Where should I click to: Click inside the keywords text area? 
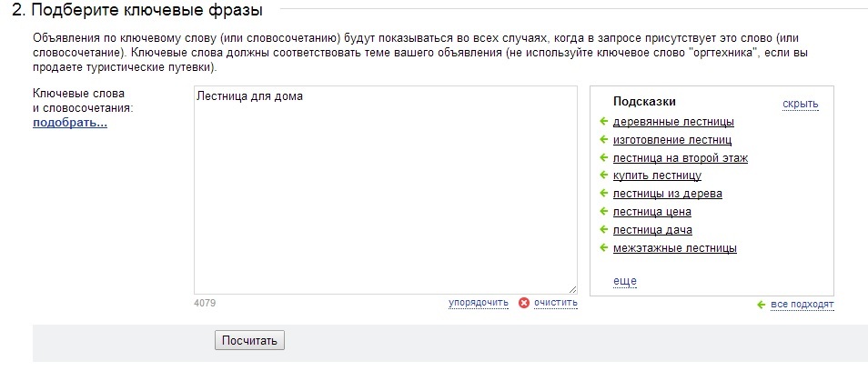(x=385, y=190)
